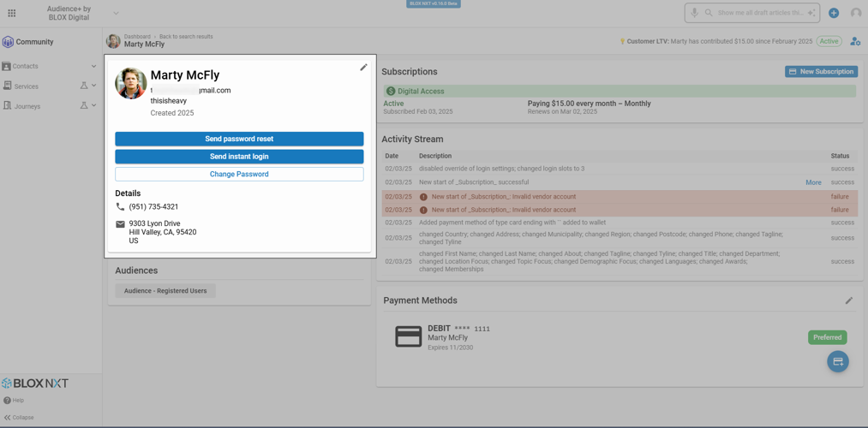The height and width of the screenshot is (428, 868).
Task: Click first Invalid vendor account failure alert icon
Action: click(423, 196)
